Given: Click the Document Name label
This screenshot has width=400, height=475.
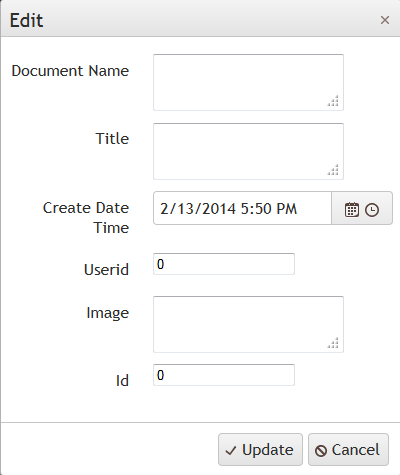Looking at the screenshot, I should [70, 71].
